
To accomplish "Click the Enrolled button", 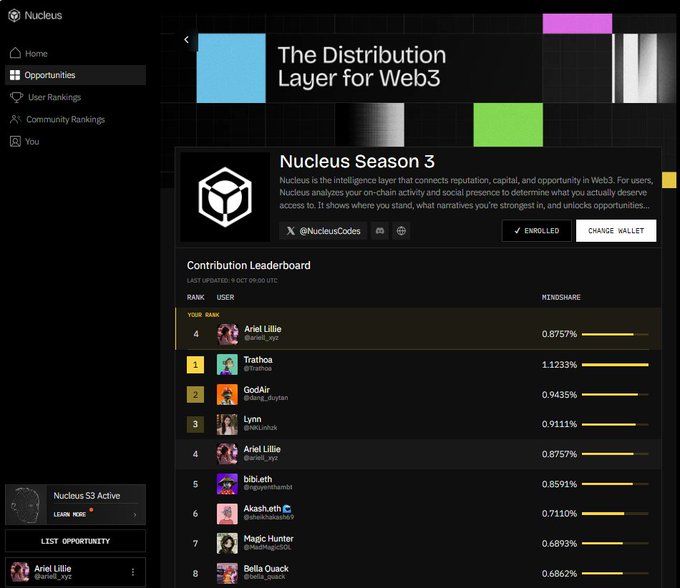I will tap(536, 231).
